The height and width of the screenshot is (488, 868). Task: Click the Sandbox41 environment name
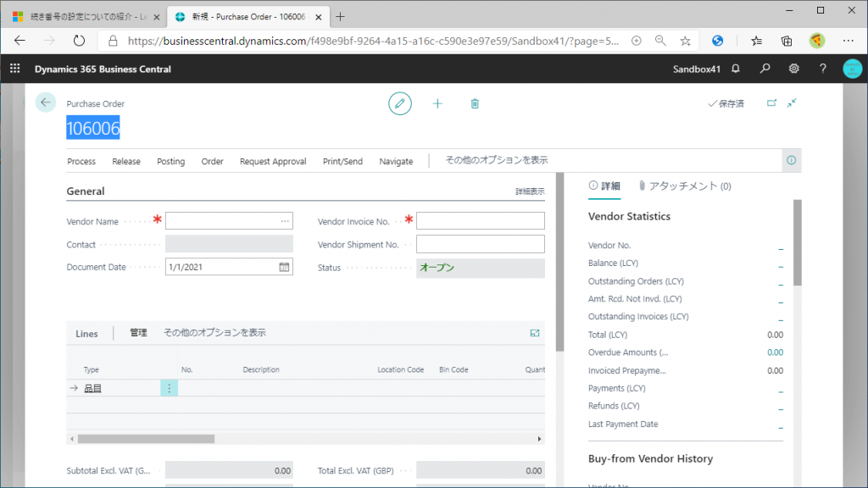click(x=697, y=69)
